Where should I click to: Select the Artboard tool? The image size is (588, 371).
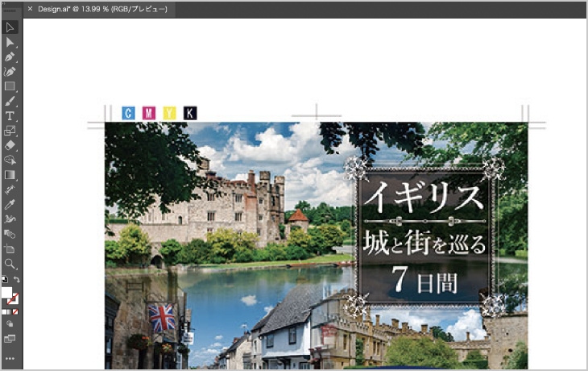tap(10, 248)
